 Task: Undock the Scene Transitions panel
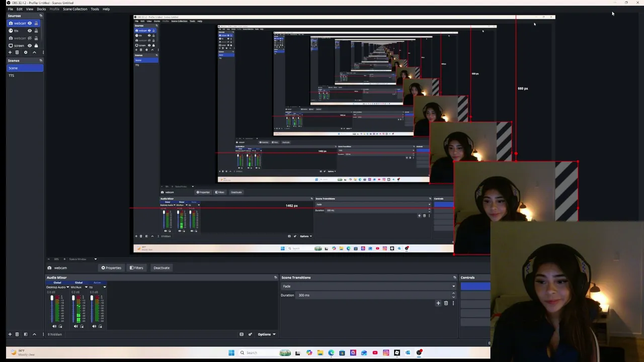point(454,278)
